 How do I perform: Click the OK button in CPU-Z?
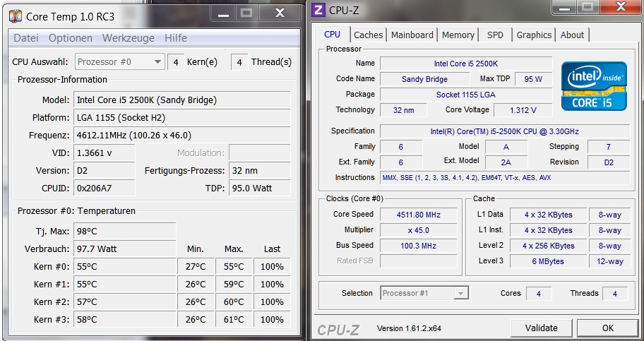coord(608,328)
